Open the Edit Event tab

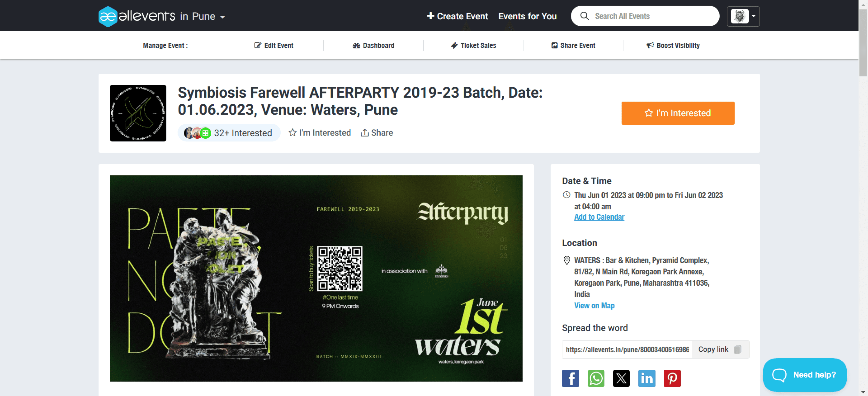pos(274,46)
